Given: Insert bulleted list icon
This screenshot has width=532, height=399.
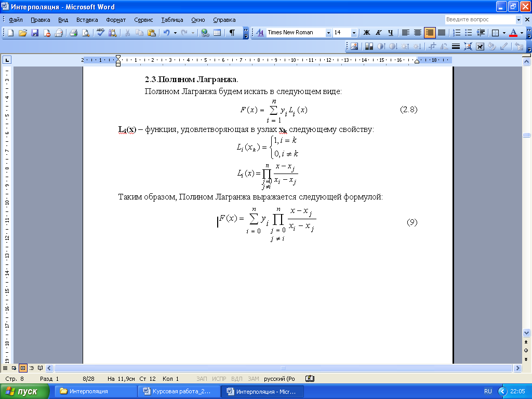Looking at the screenshot, I should point(469,33).
